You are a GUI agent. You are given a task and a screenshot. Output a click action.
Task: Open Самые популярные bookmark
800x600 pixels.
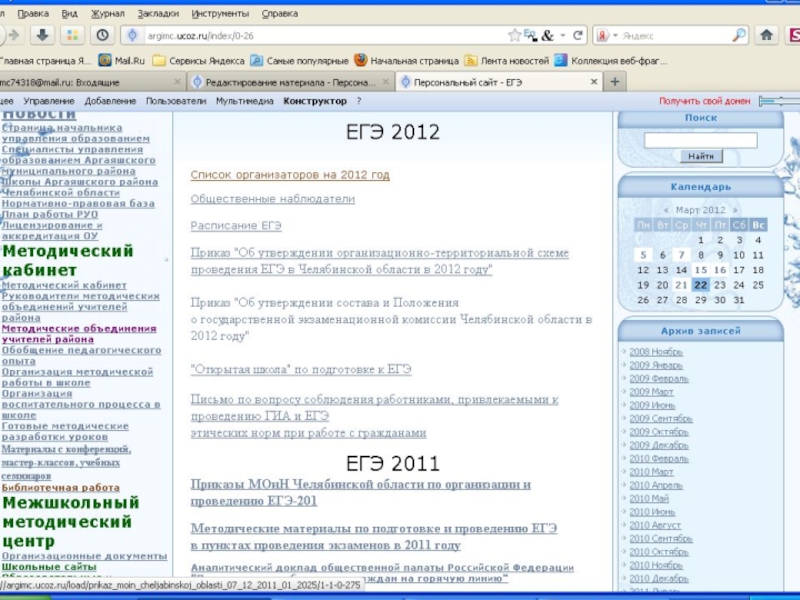tap(299, 61)
